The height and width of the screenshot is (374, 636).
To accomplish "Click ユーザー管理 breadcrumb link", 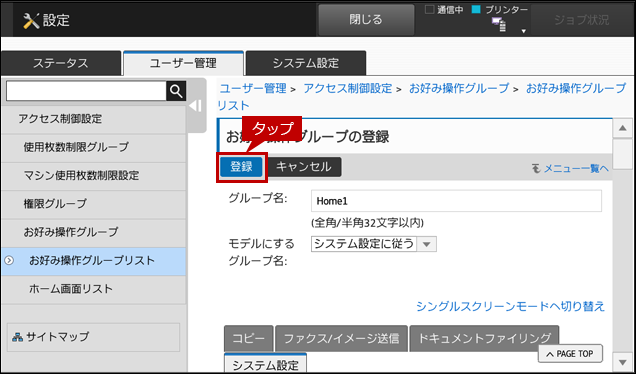I will tap(253, 88).
